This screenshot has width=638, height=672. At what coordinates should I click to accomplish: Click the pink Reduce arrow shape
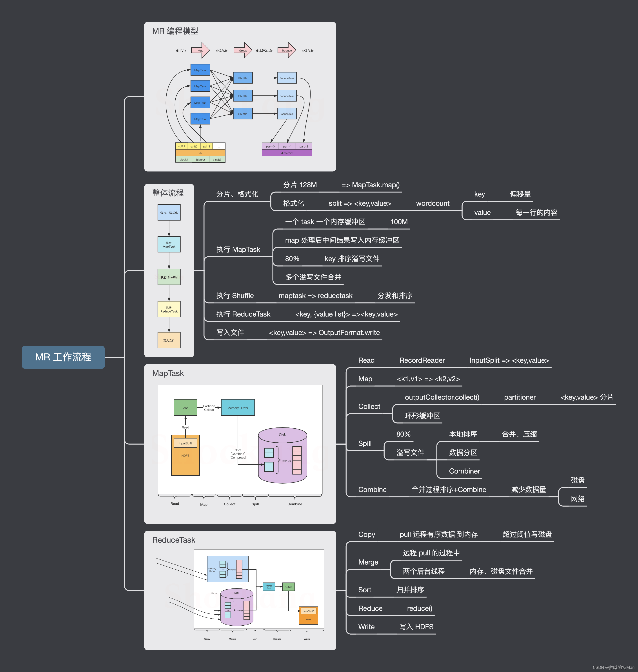click(x=287, y=50)
